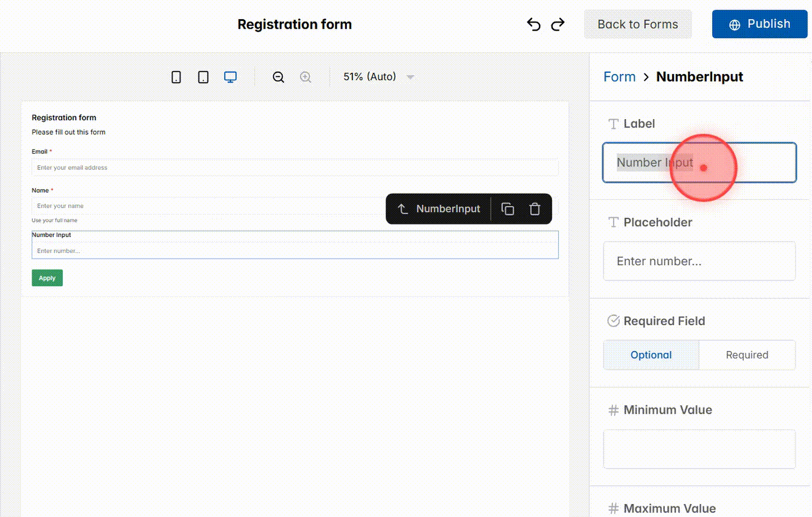
Task: Duplicate the NumberInput field using copy icon
Action: [x=507, y=209]
